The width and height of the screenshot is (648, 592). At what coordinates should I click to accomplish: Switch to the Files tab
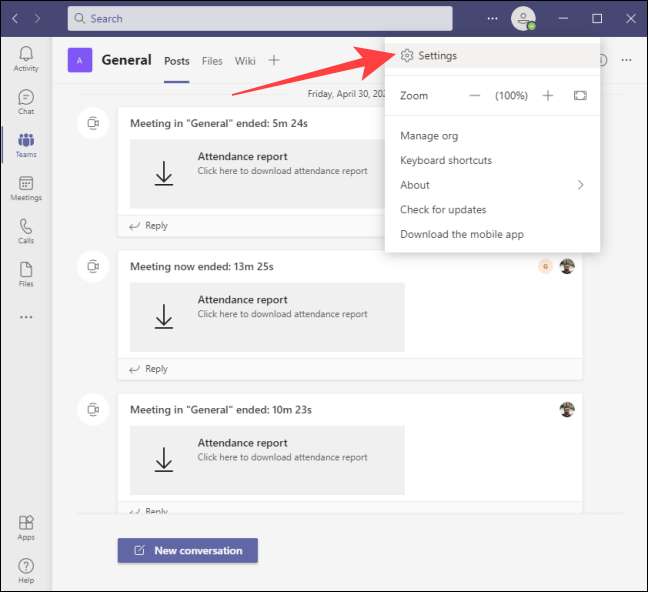tap(212, 61)
